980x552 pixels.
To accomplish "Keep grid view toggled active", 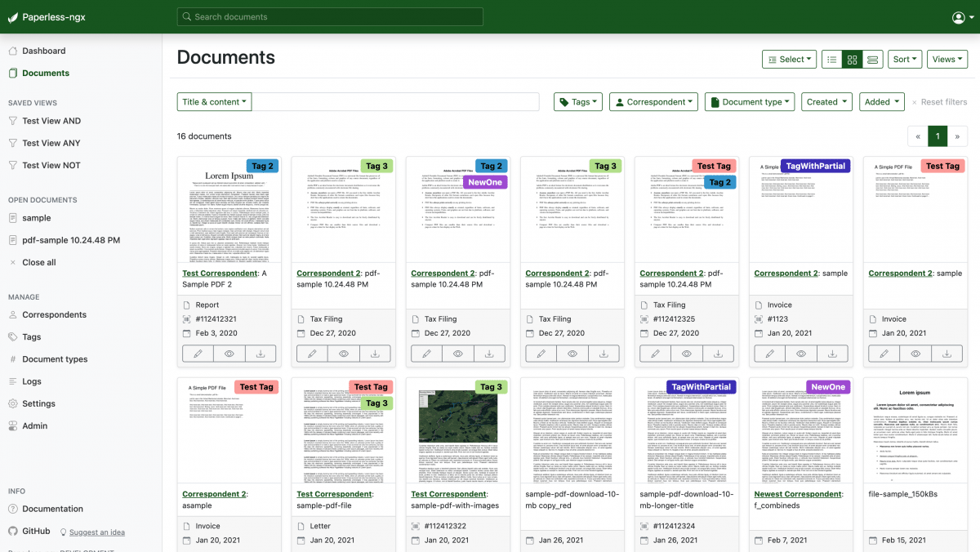I will coord(852,59).
